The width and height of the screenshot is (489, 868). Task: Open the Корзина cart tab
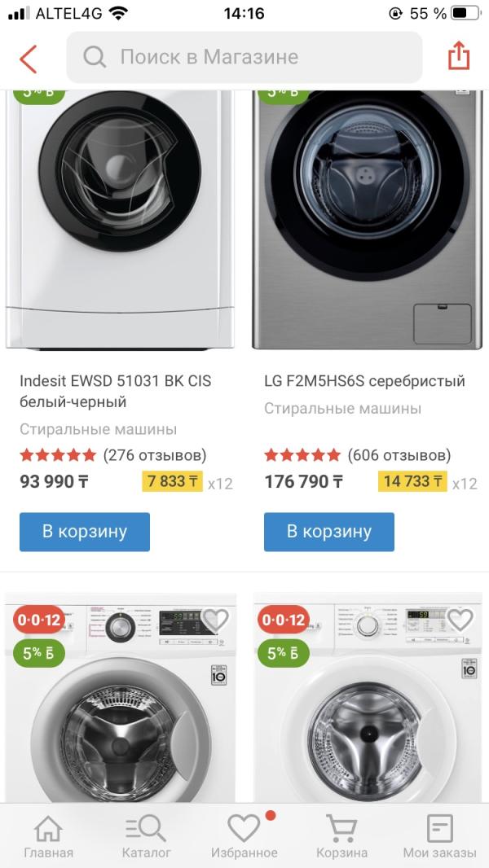tap(341, 837)
